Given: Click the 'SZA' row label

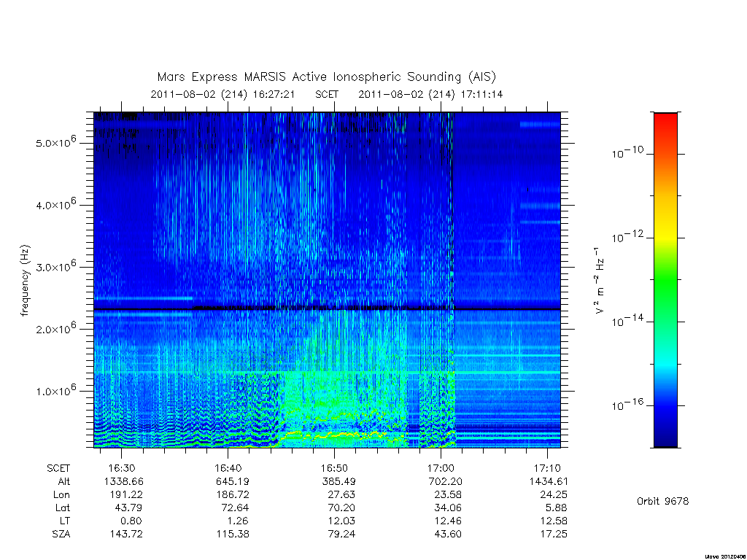Looking at the screenshot, I should [61, 534].
